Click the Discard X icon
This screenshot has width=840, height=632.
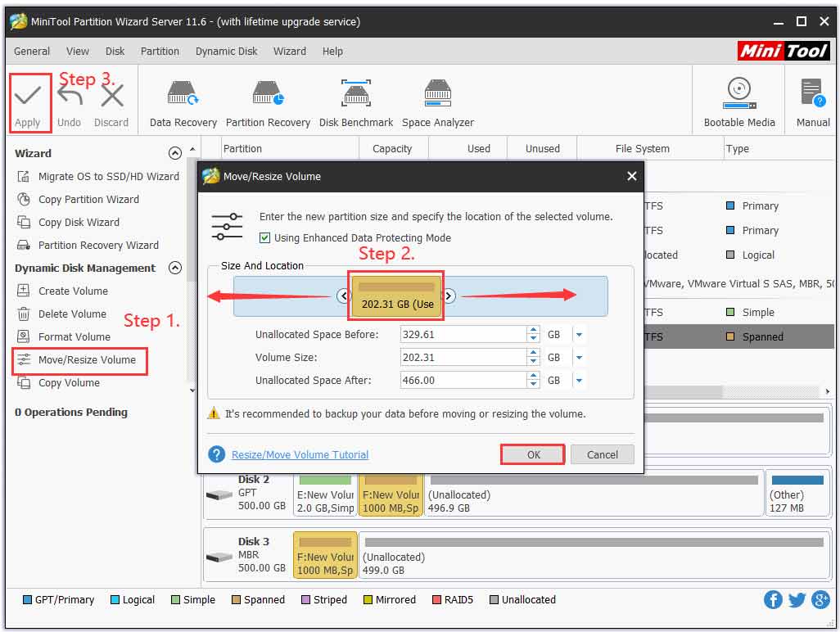(x=112, y=97)
